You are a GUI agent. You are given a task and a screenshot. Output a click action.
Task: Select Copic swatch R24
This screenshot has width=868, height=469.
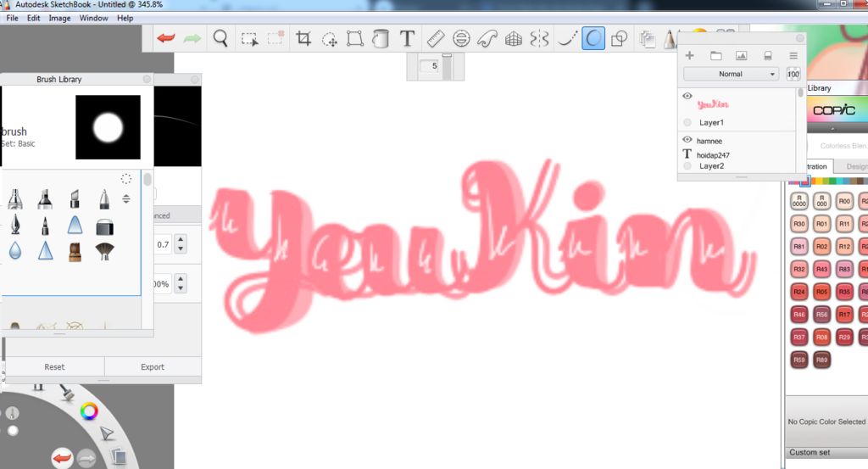798,291
